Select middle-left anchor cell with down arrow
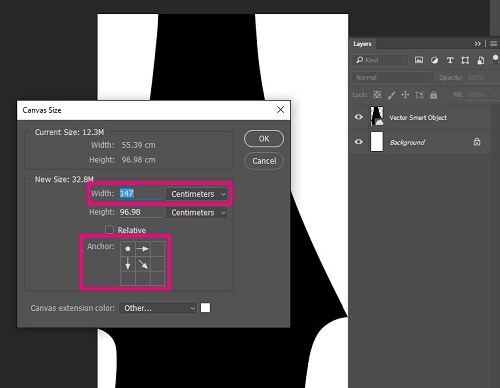 [x=128, y=264]
